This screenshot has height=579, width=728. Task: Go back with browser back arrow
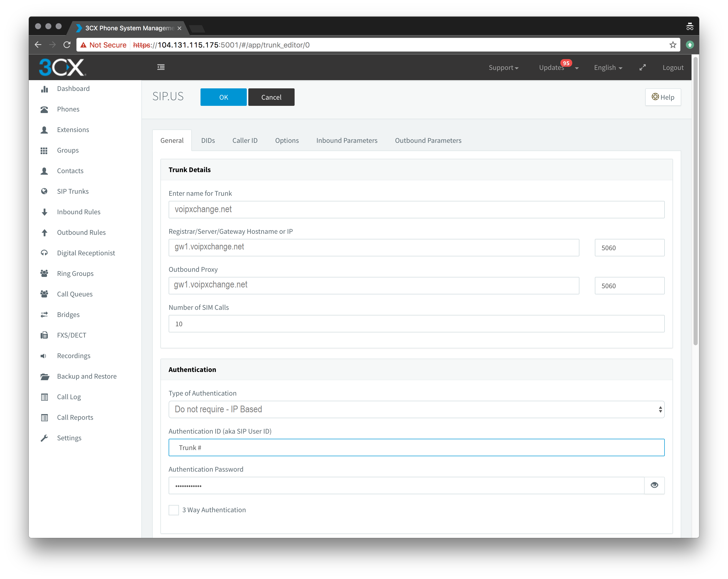[x=38, y=45]
